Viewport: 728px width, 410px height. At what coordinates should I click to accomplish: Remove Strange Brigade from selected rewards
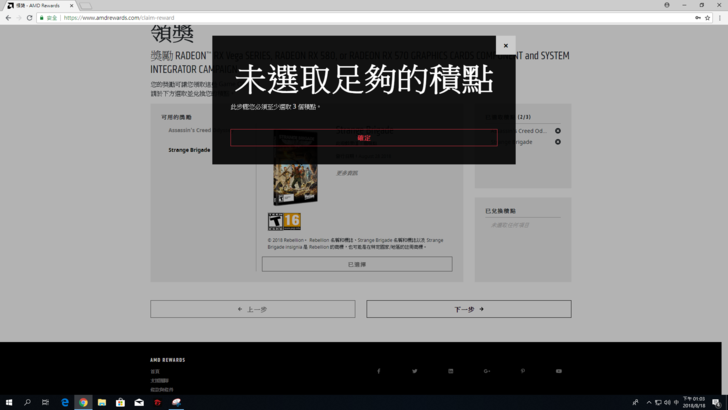(x=558, y=142)
